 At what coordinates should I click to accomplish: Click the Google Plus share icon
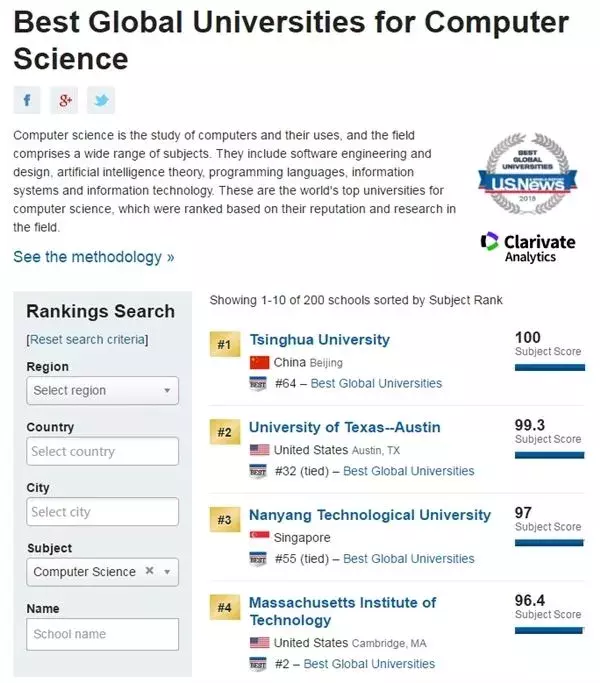coord(64,100)
